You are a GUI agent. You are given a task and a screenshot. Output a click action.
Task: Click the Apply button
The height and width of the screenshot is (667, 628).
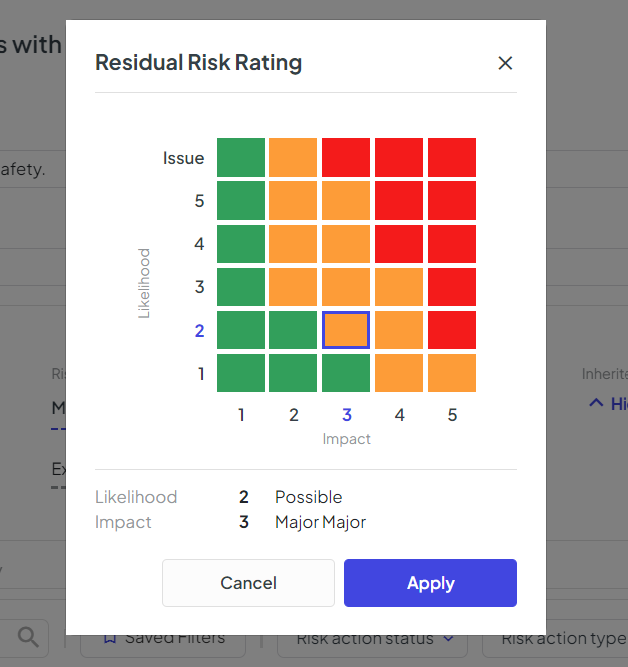pos(430,583)
